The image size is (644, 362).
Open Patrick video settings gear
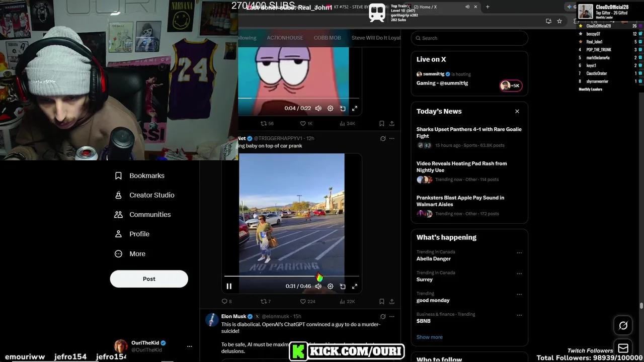(x=330, y=108)
